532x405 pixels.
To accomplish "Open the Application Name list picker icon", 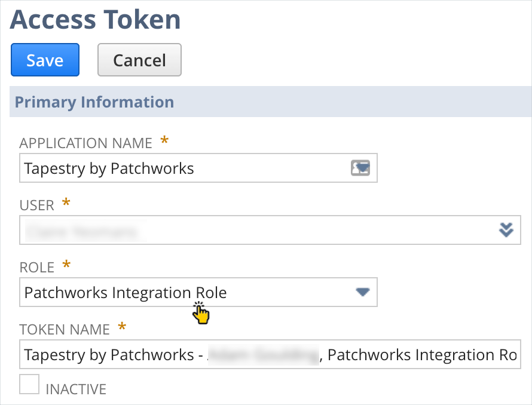I will [x=360, y=168].
